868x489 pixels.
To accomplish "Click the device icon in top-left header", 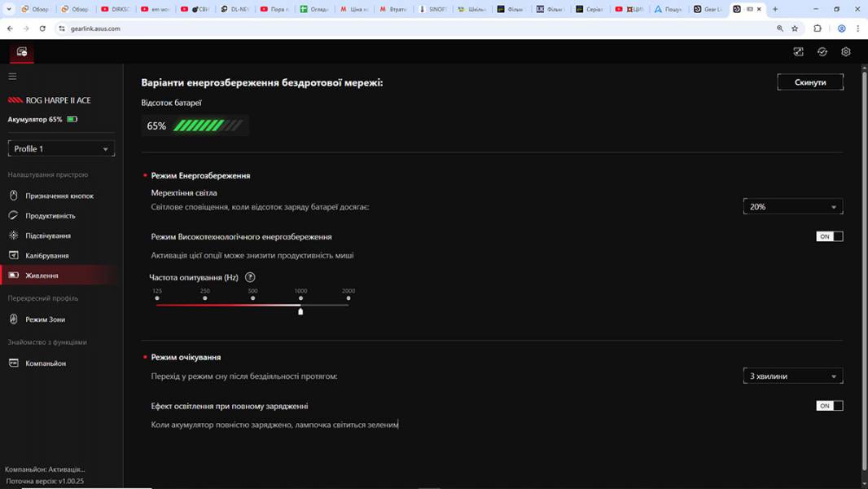I will click(22, 52).
